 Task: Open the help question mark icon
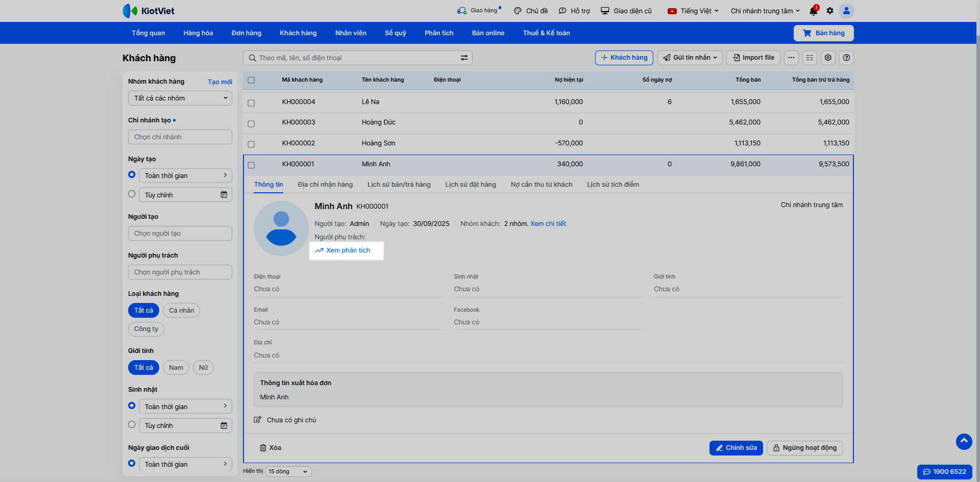tap(846, 58)
